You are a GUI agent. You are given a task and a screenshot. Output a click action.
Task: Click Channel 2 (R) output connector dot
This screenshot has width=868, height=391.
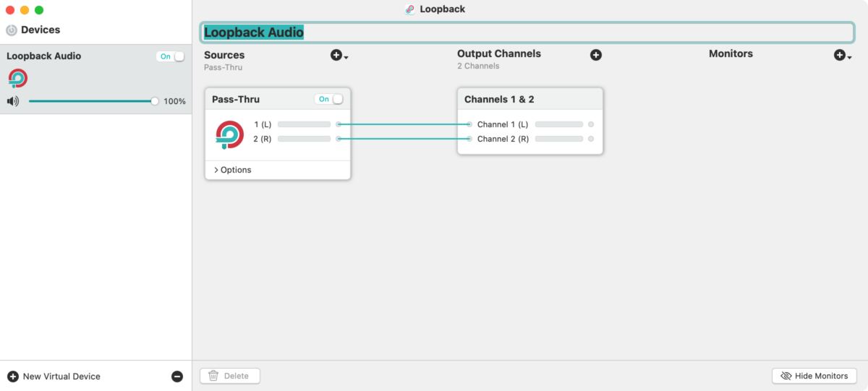[591, 139]
